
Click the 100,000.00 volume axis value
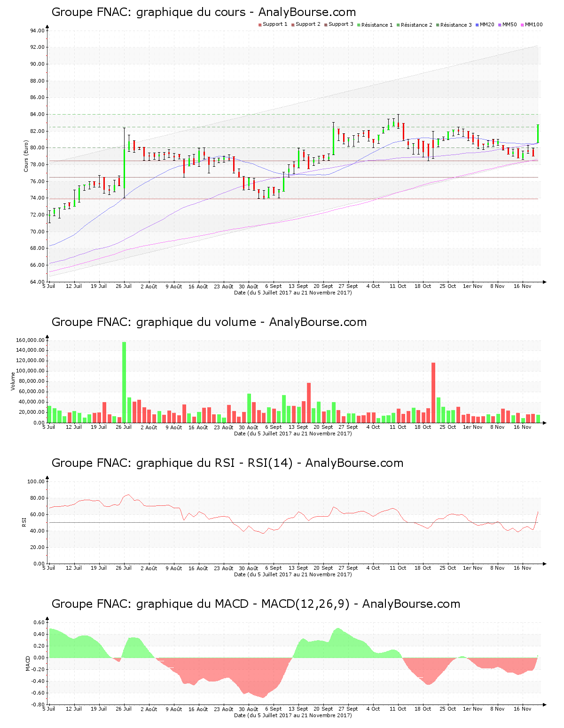point(30,371)
